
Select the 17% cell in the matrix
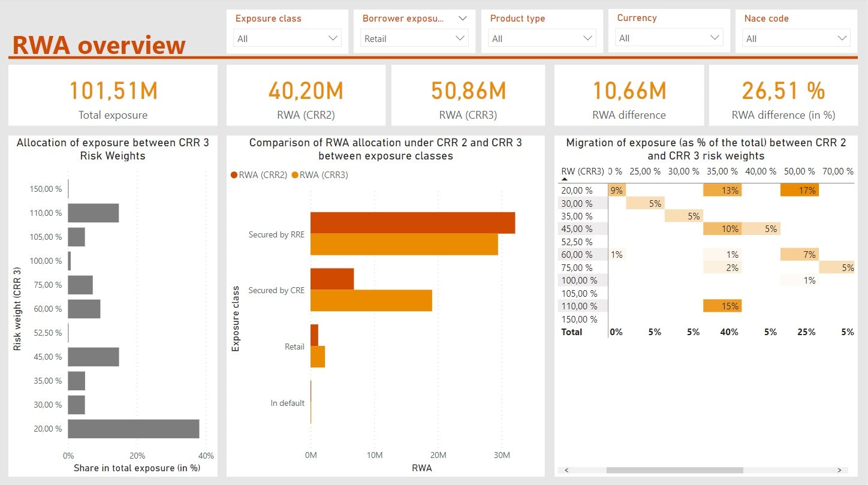tap(799, 190)
